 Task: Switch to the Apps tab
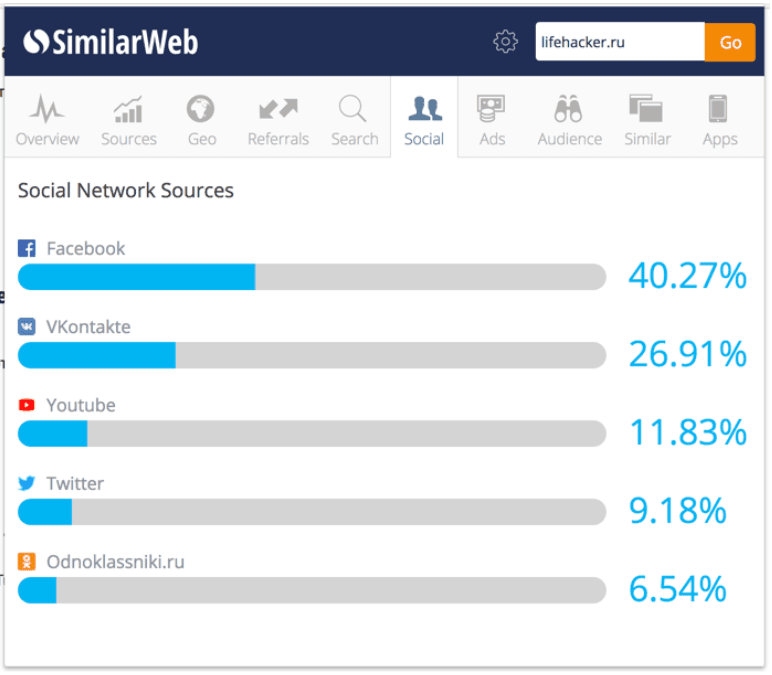[x=720, y=120]
